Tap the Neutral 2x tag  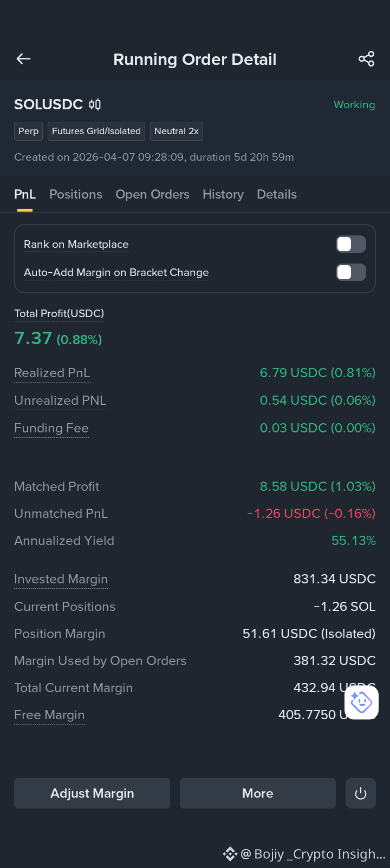click(x=177, y=131)
